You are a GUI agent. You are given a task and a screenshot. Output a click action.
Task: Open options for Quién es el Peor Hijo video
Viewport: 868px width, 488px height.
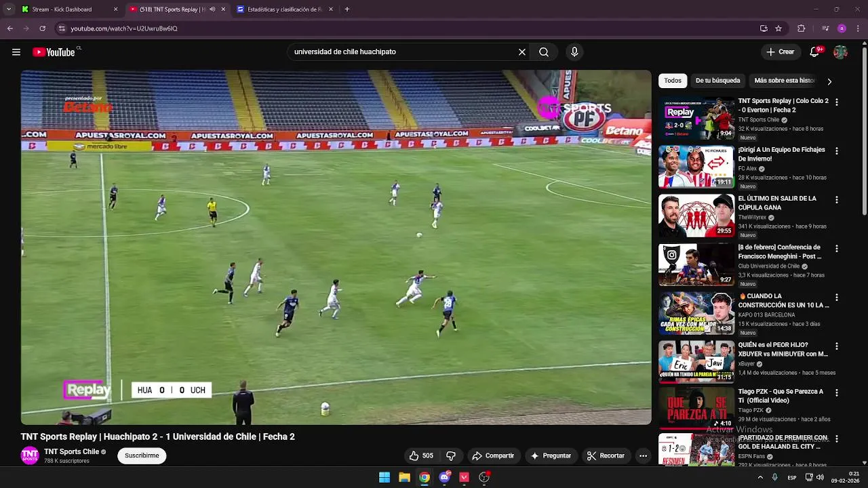(x=836, y=346)
